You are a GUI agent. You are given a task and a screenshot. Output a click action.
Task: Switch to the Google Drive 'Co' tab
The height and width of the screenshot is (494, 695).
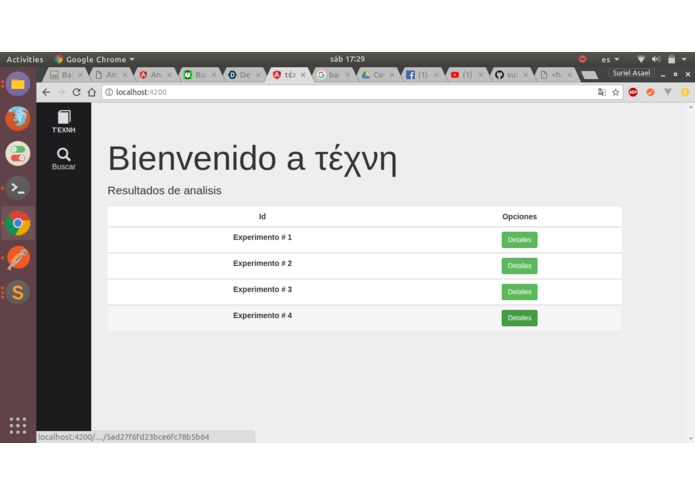[x=379, y=74]
